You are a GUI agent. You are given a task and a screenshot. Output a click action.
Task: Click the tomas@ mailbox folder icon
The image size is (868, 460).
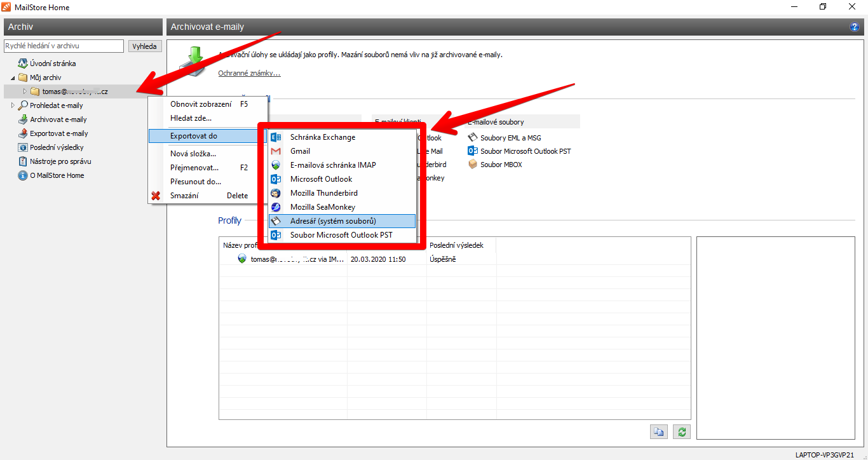coord(35,91)
